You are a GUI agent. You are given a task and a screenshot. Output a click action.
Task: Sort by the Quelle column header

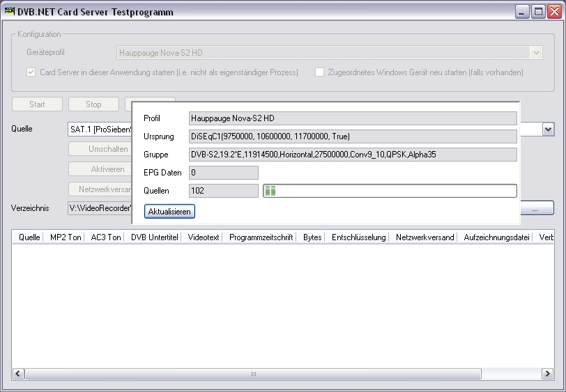point(29,237)
